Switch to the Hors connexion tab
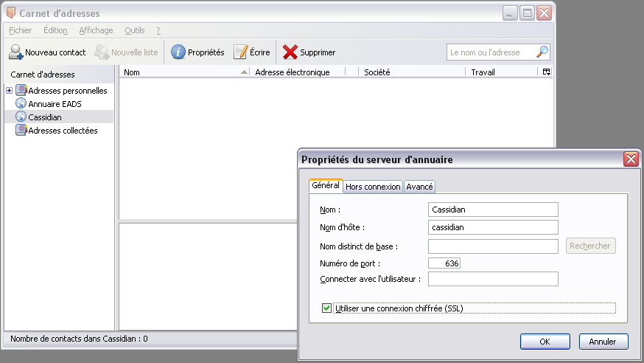 [x=373, y=187]
